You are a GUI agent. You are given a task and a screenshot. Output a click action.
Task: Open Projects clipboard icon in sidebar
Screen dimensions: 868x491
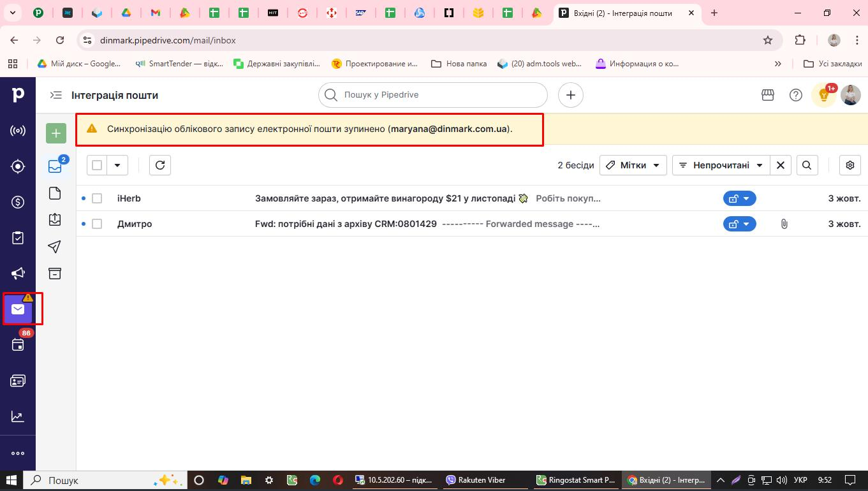click(18, 238)
